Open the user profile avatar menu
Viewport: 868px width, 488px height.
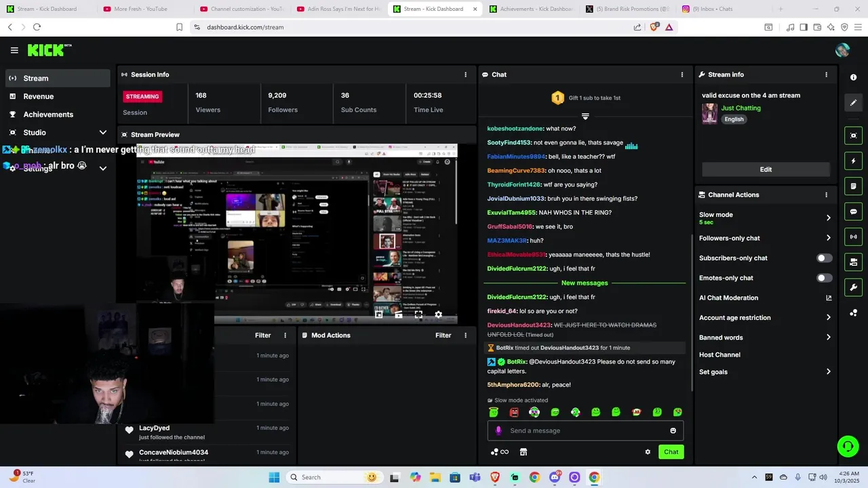coord(842,50)
